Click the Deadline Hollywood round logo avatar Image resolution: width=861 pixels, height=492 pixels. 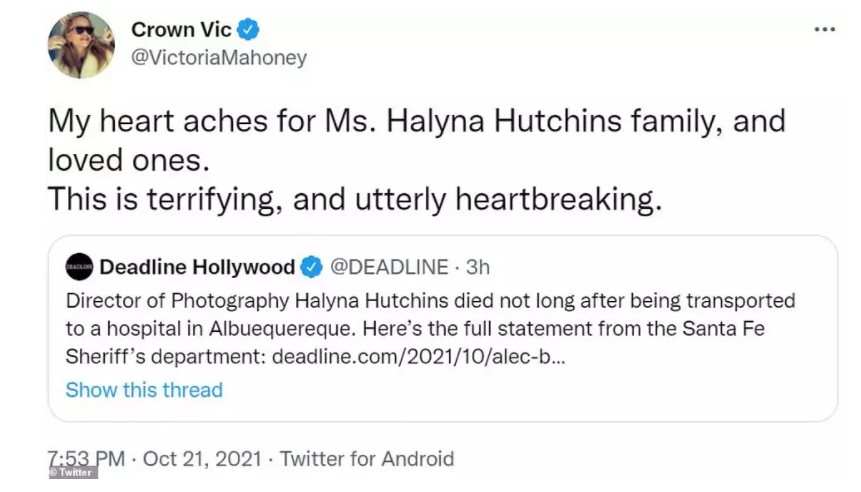point(79,267)
